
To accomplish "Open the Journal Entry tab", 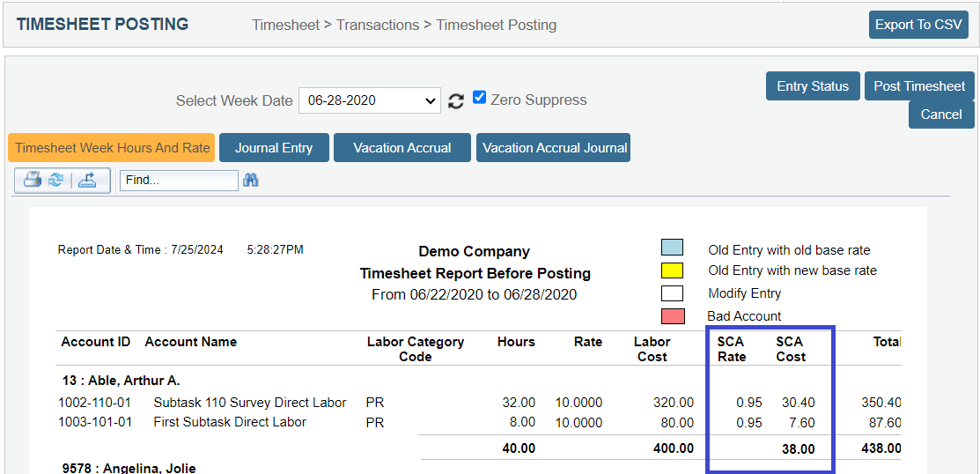I will click(x=274, y=148).
